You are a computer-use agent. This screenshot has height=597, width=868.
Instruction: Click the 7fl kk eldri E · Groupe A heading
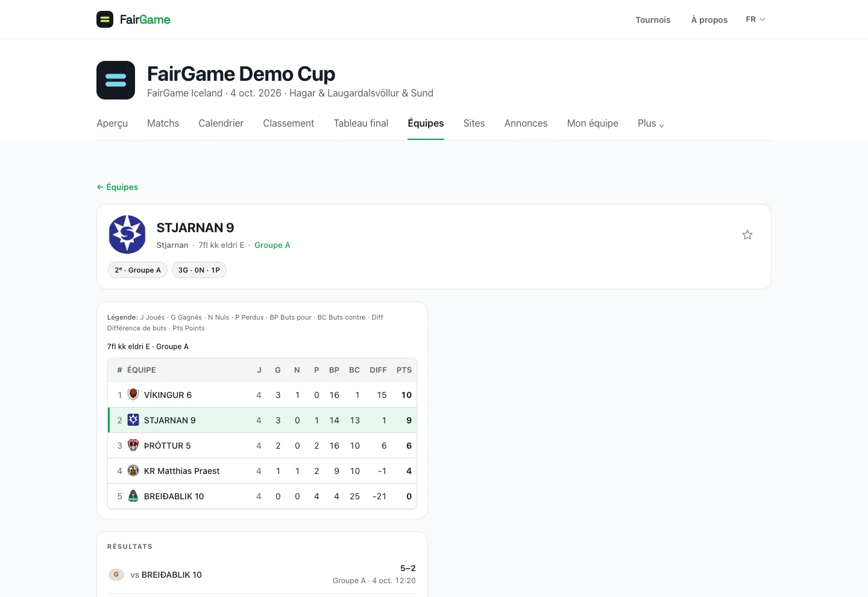click(x=148, y=347)
